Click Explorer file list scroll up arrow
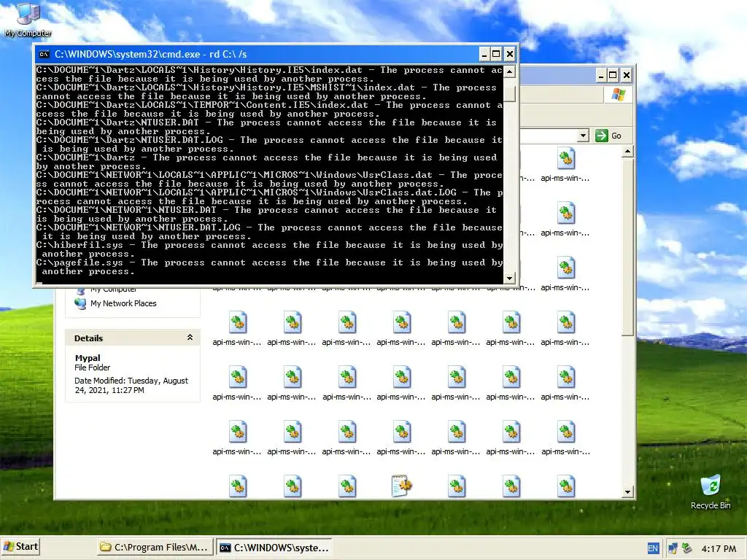The width and height of the screenshot is (747, 560). [627, 152]
